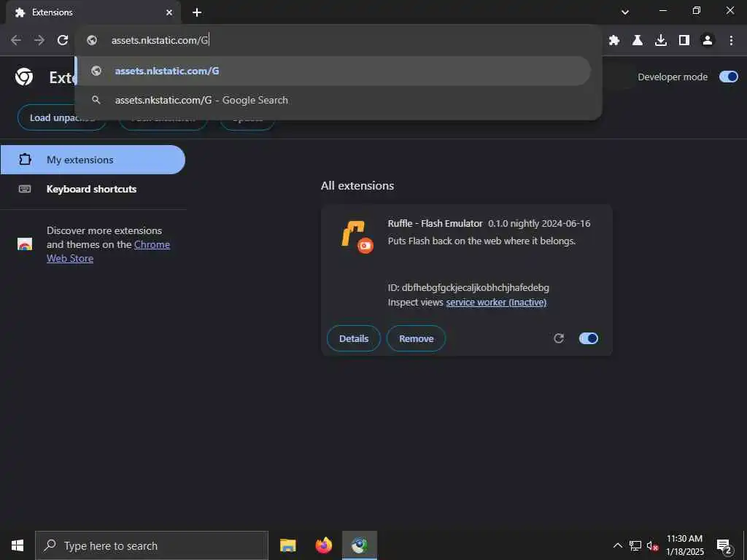Open the Chrome Web Store link

point(108,252)
